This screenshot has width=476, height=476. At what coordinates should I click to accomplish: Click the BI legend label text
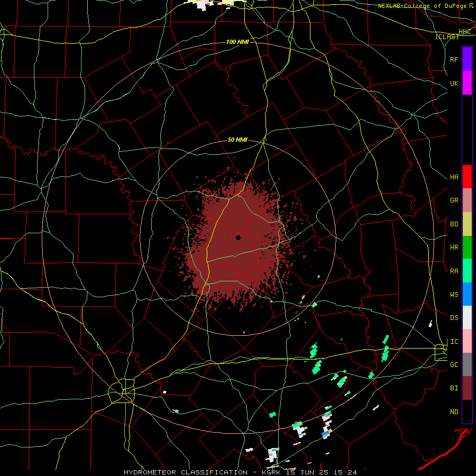click(x=454, y=388)
